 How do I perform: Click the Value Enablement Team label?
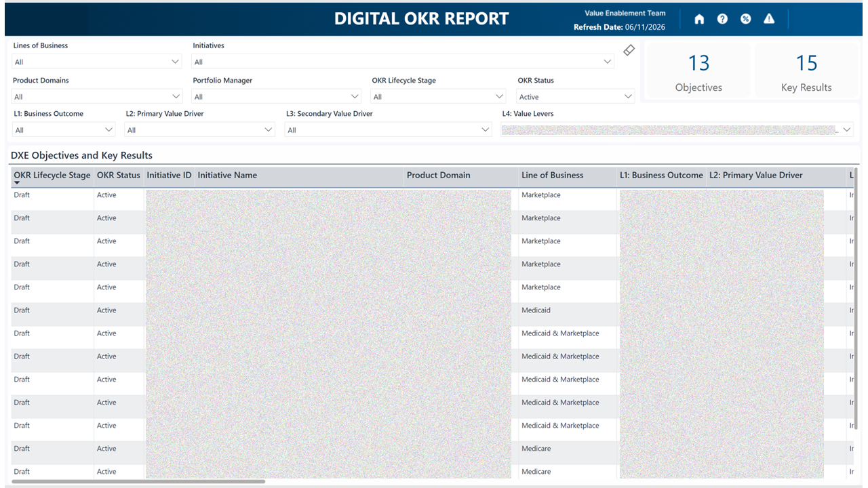pos(625,13)
